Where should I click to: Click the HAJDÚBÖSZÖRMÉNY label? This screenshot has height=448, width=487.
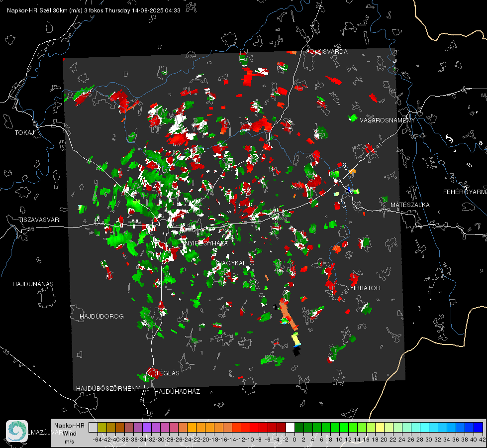click(x=108, y=389)
